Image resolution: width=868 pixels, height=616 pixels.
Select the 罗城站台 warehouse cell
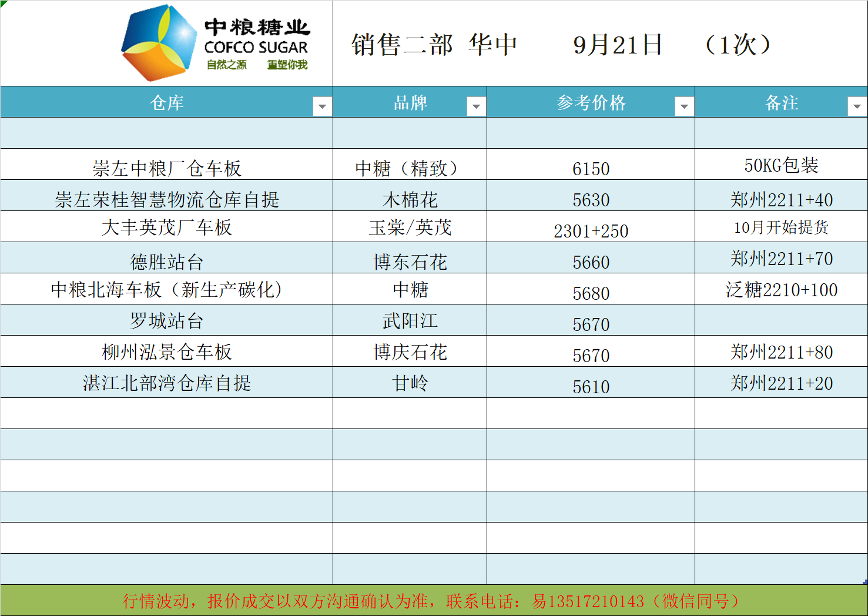click(167, 321)
